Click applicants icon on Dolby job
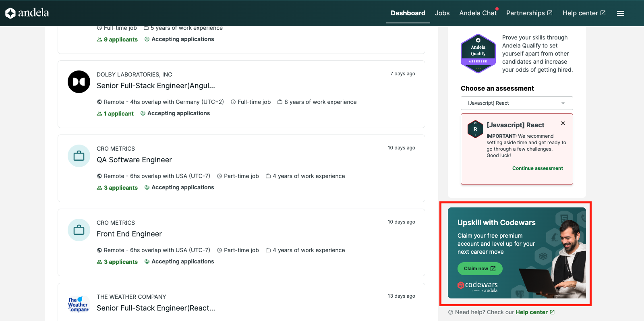The width and height of the screenshot is (644, 321). tap(99, 114)
